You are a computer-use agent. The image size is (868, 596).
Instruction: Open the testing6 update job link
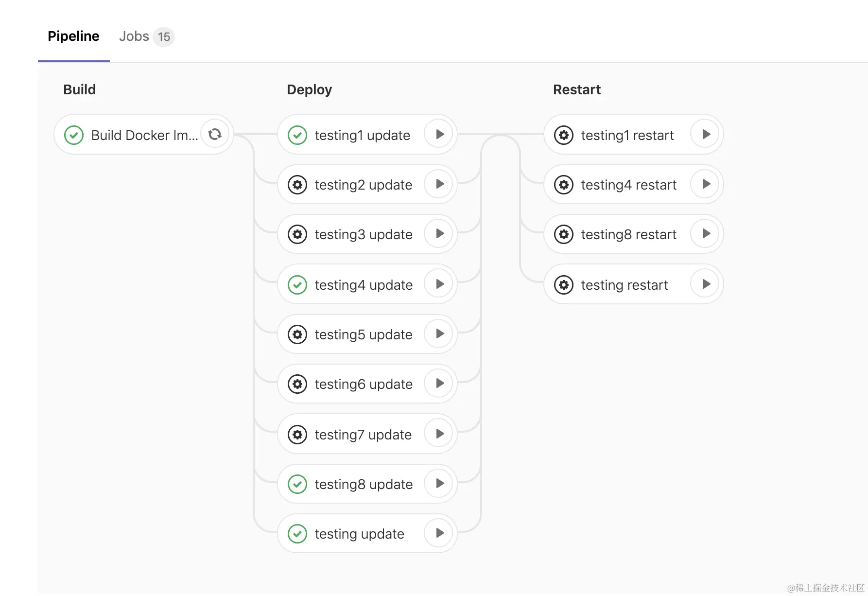click(364, 384)
